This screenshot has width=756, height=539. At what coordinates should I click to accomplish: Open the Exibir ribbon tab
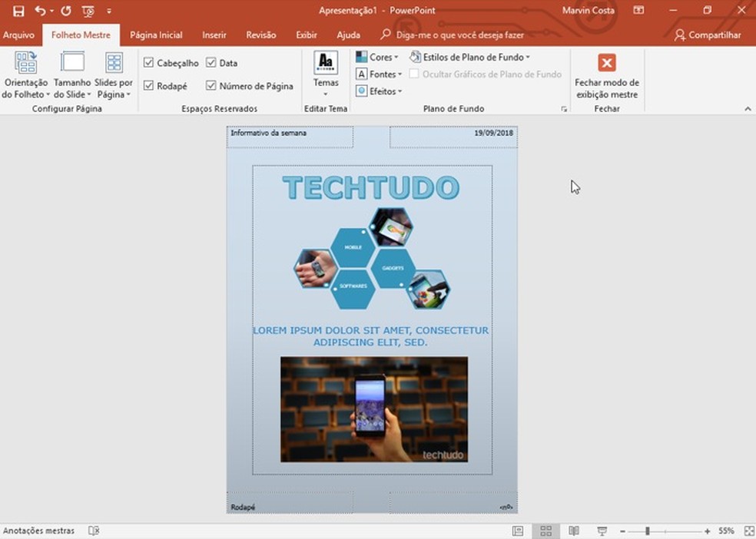click(306, 35)
